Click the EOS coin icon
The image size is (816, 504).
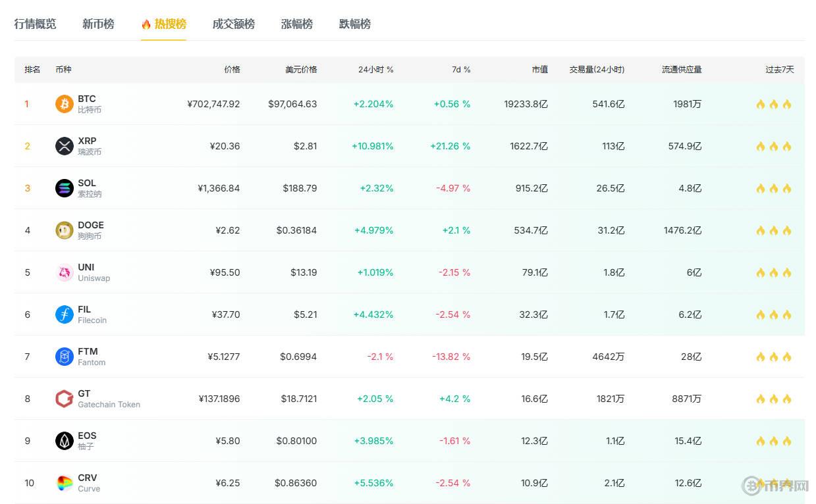[x=64, y=441]
